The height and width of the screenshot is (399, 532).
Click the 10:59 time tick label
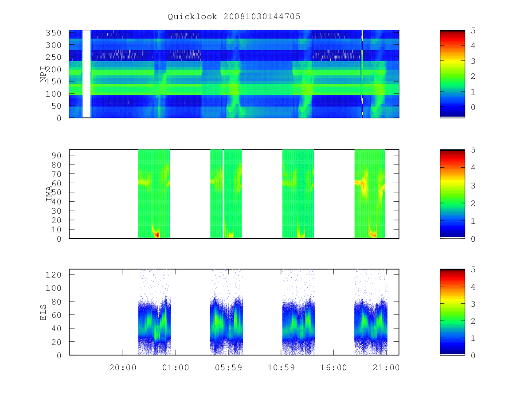coord(281,368)
